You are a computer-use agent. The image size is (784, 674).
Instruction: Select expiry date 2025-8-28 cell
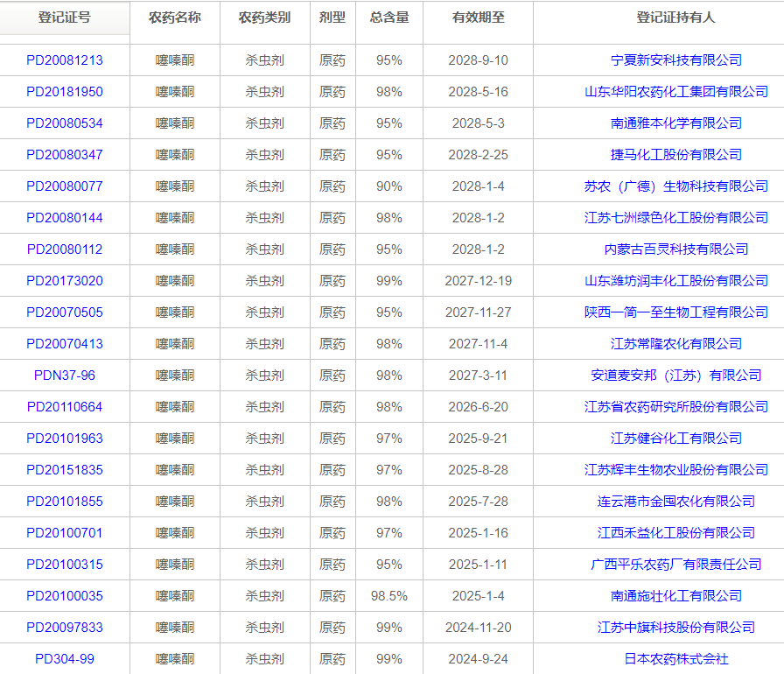[x=478, y=470]
